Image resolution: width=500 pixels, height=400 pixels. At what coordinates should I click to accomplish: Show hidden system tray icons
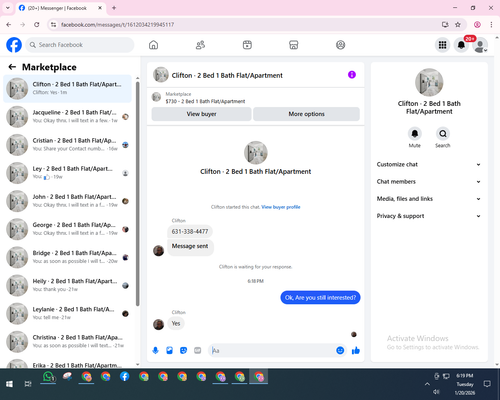[427, 384]
